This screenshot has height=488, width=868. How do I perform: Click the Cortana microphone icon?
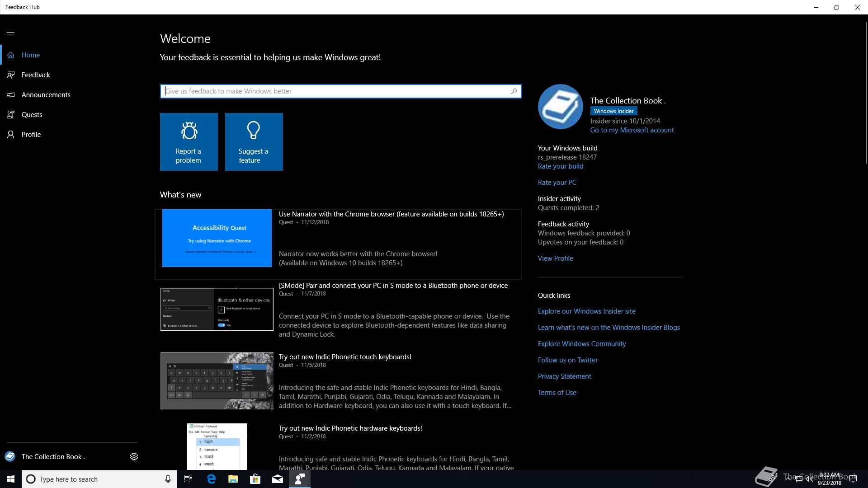pos(168,479)
